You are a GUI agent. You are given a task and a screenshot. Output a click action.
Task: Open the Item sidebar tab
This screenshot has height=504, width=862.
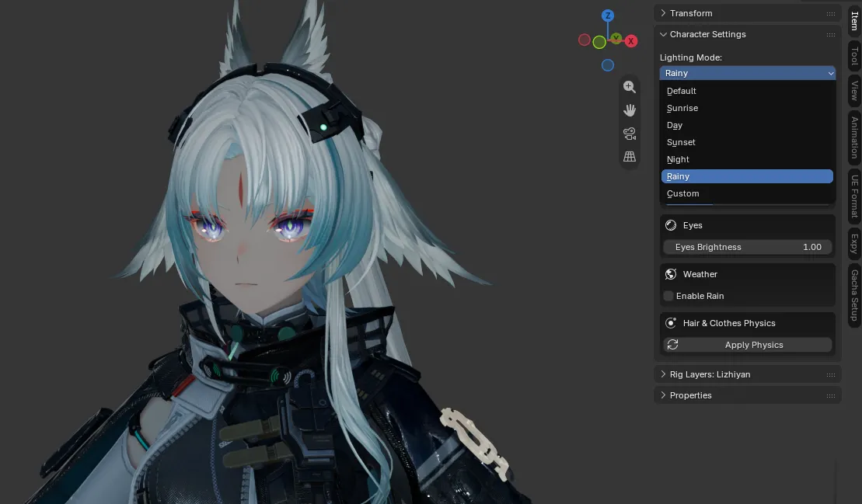pos(854,20)
